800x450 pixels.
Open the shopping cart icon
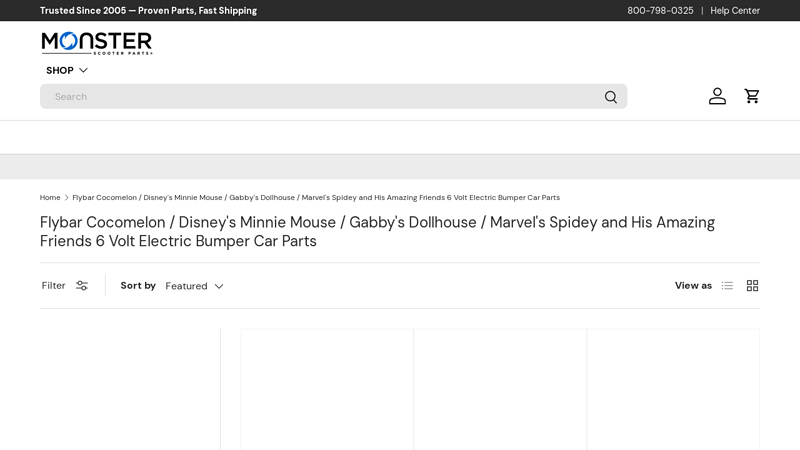[752, 96]
